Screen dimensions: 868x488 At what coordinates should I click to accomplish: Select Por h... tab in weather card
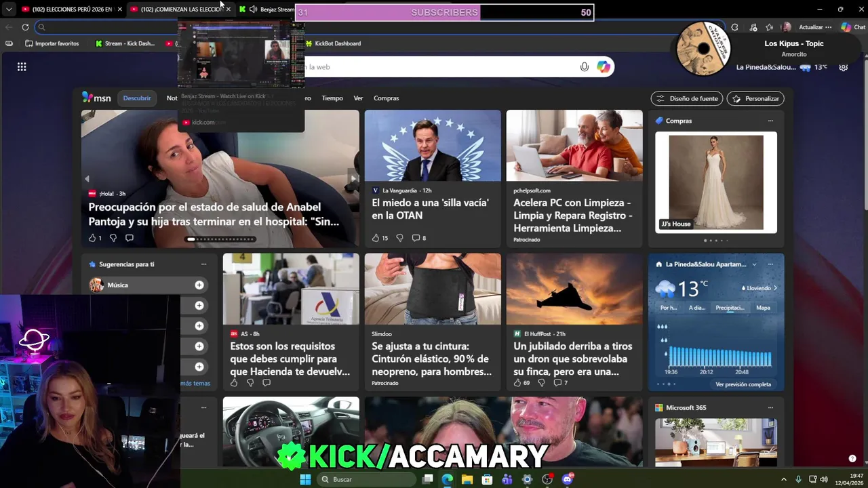tap(669, 308)
